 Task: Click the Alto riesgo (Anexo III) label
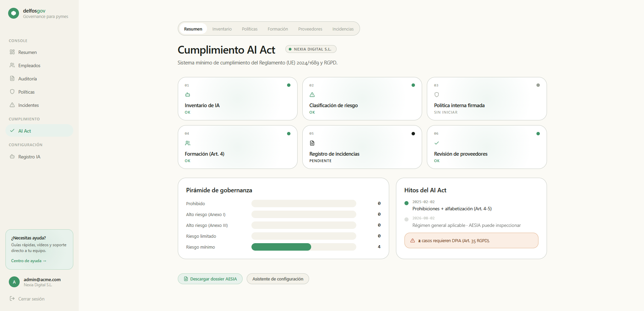[207, 225]
